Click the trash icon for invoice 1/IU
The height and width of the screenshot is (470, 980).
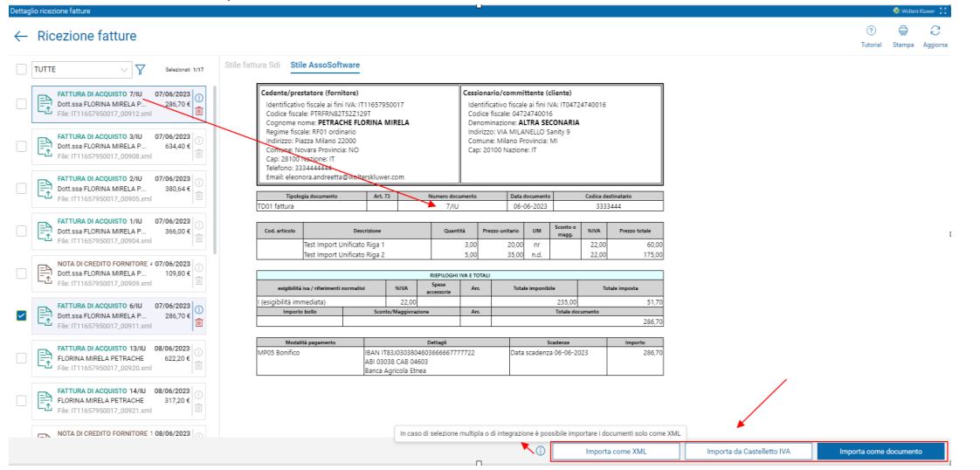tap(199, 238)
